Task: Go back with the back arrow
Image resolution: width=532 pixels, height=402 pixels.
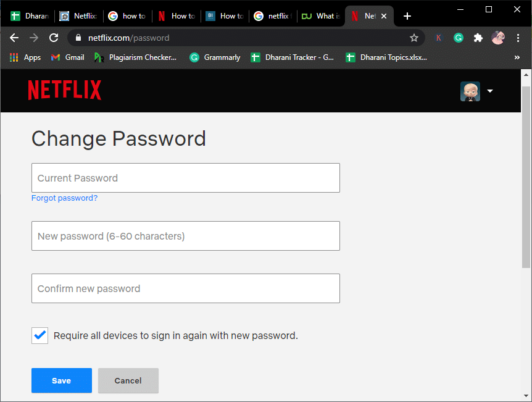Action: (14, 38)
